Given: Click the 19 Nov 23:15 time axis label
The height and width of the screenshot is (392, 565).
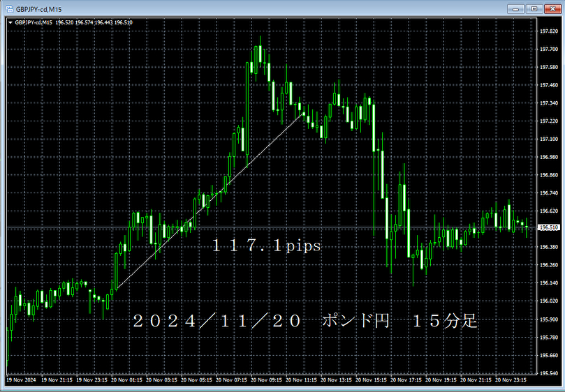Looking at the screenshot, I should point(91,380).
